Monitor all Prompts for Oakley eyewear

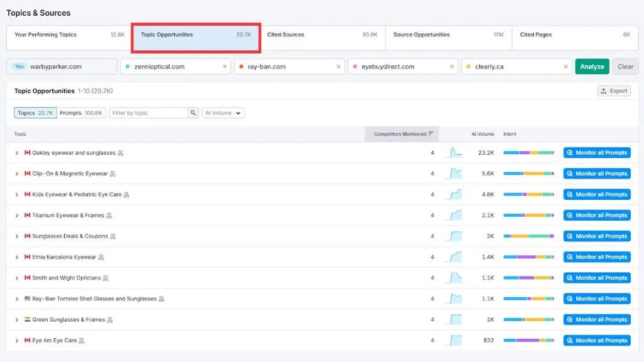597,153
